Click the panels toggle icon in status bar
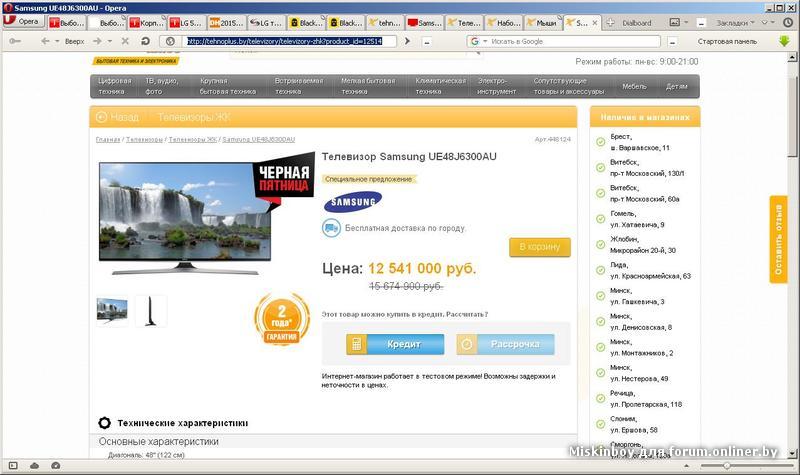The height and width of the screenshot is (475, 800). click(x=13, y=465)
